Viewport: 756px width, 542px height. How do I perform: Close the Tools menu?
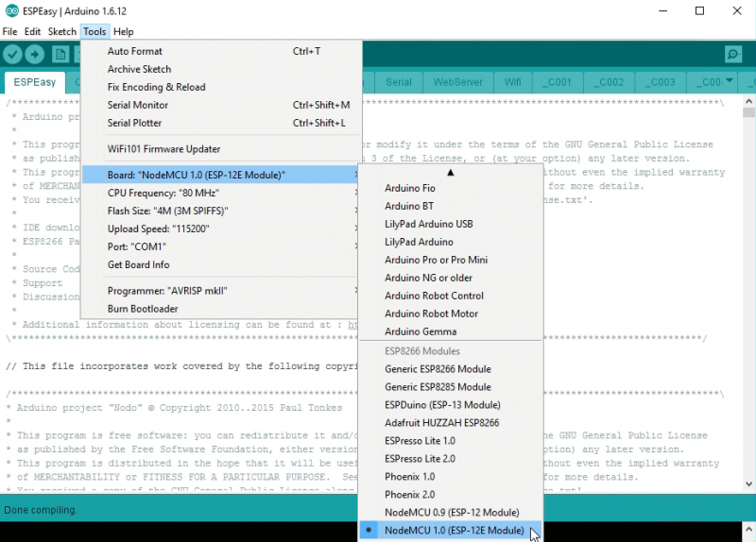94,32
